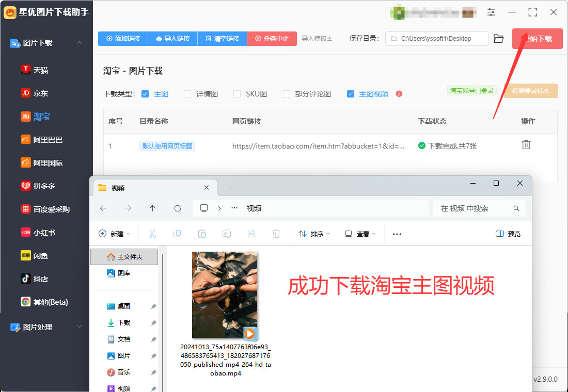Close the 视频 Explorer tab
The image size is (568, 392).
206,188
